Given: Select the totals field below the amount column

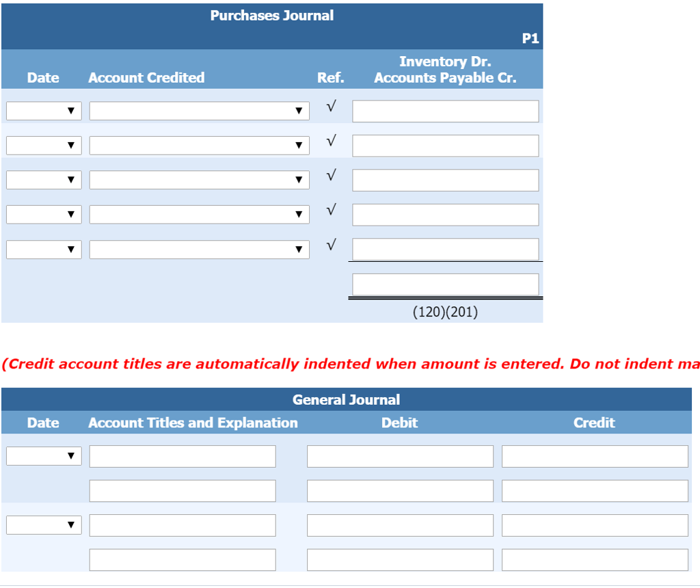Looking at the screenshot, I should click(444, 284).
